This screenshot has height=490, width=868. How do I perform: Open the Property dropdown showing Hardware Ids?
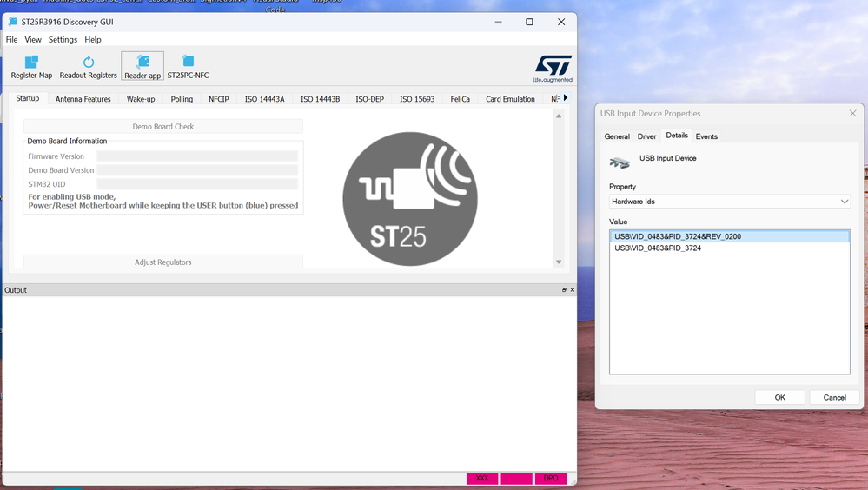tap(730, 202)
